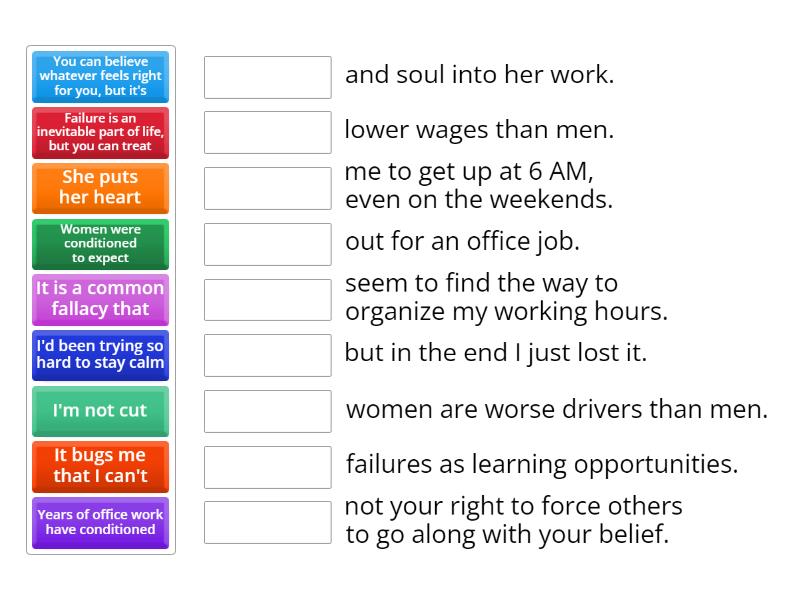Click the box next to 'failures as learning opportunities'
This screenshot has width=800, height=600.
click(267, 465)
